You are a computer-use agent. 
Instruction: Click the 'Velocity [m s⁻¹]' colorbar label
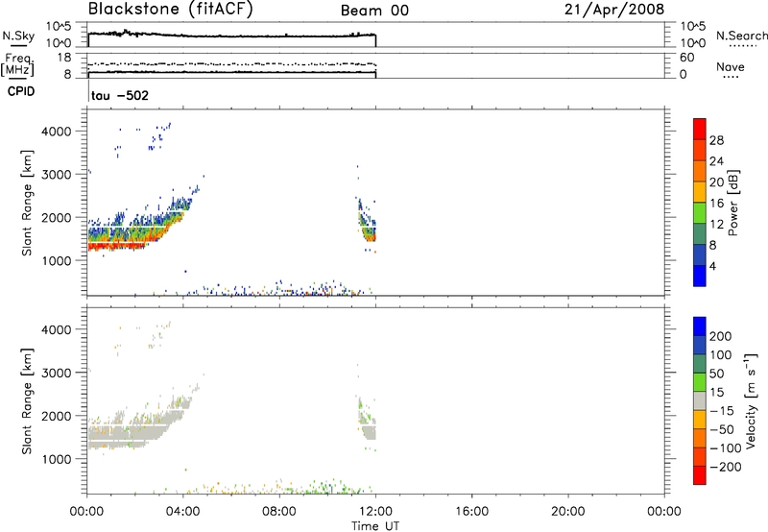(751, 400)
